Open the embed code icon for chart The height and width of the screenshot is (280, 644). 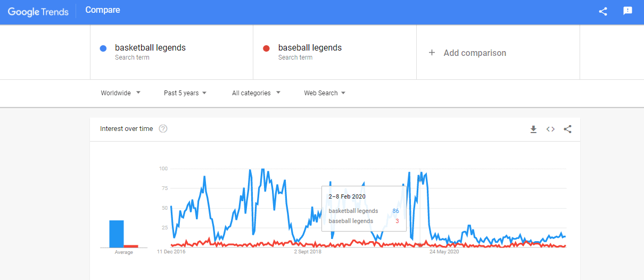coord(550,129)
